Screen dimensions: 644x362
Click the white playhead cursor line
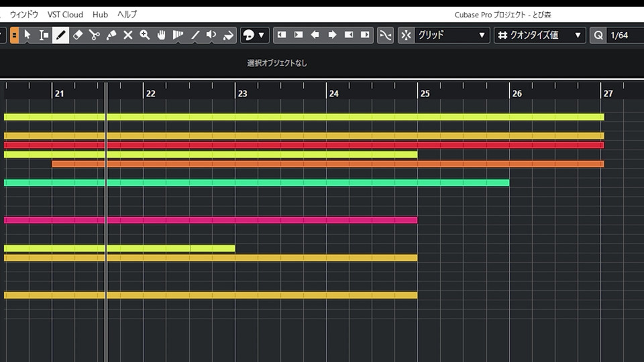(106, 222)
